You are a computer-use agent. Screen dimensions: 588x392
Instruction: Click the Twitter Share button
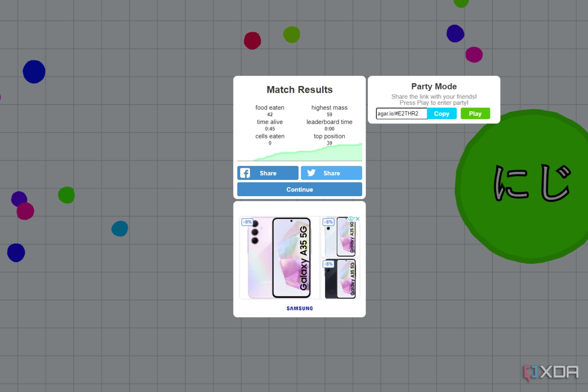tap(331, 173)
